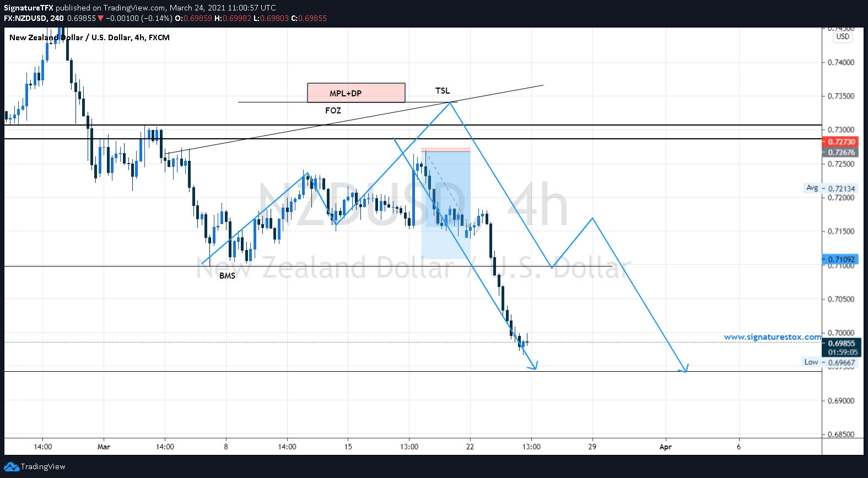Click the blue 0.71092 price label

(x=841, y=259)
